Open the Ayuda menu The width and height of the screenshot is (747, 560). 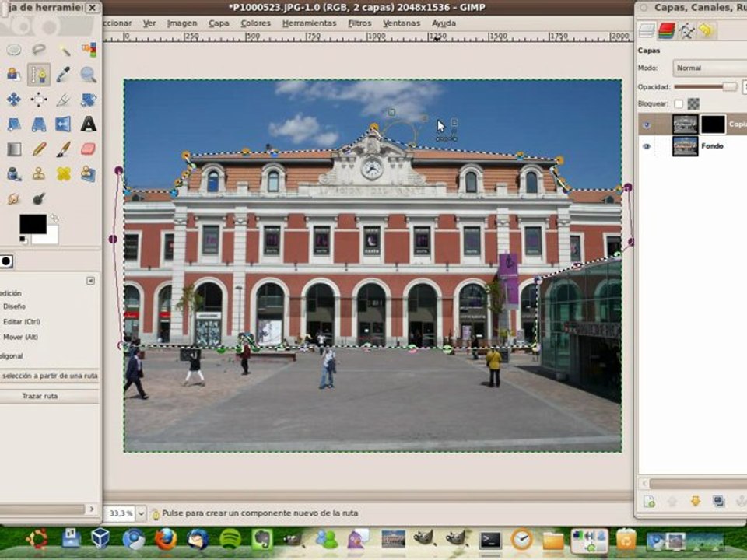click(444, 23)
